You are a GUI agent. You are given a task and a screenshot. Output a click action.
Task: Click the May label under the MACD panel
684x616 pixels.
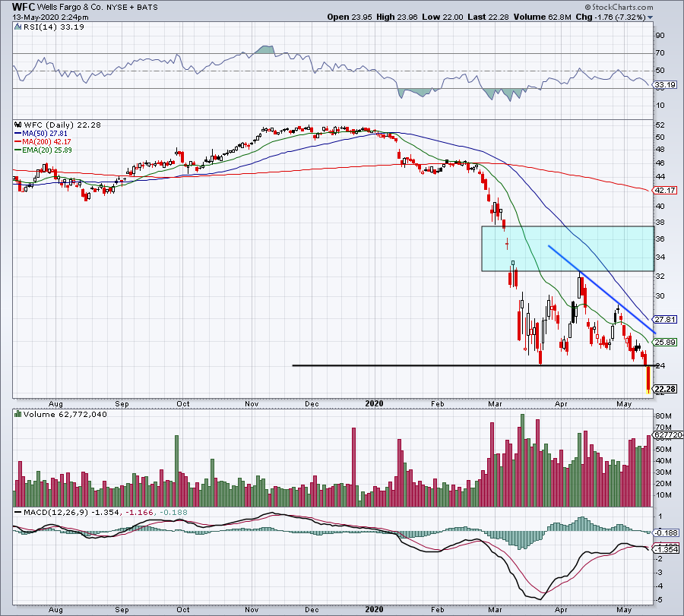pyautogui.click(x=624, y=609)
